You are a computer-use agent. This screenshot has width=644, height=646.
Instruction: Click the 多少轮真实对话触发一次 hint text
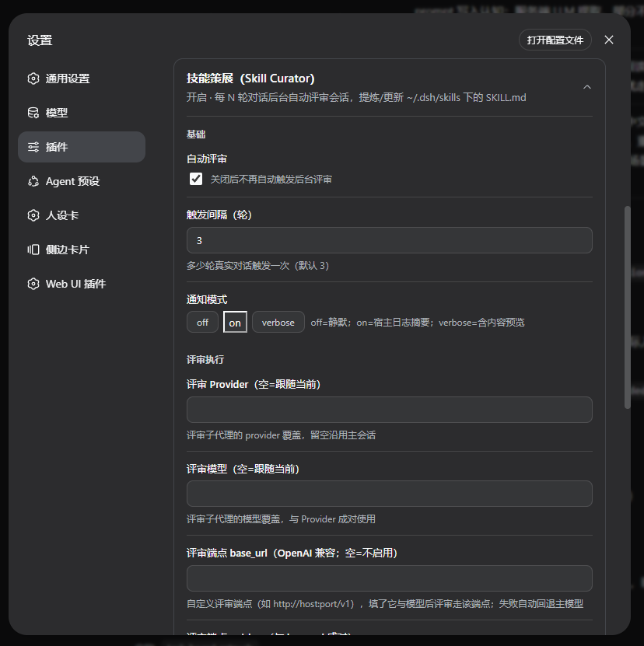click(x=257, y=266)
